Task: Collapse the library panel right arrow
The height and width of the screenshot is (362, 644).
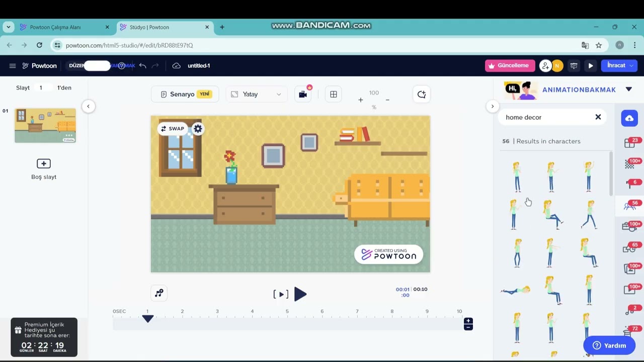Action: point(493,106)
